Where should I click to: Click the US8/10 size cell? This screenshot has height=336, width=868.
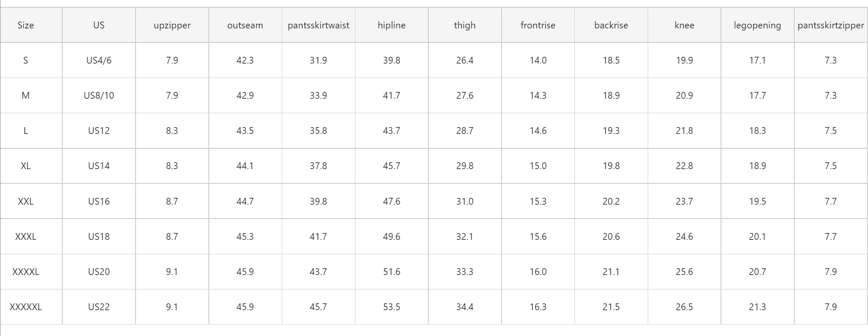99,95
